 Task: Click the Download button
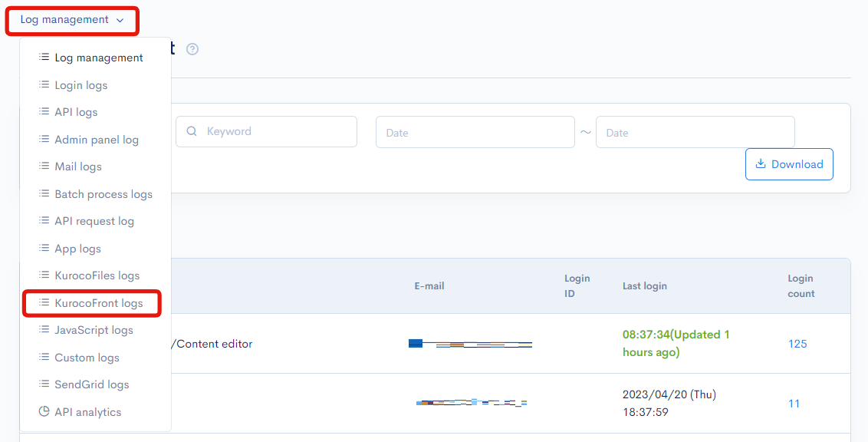(x=789, y=163)
